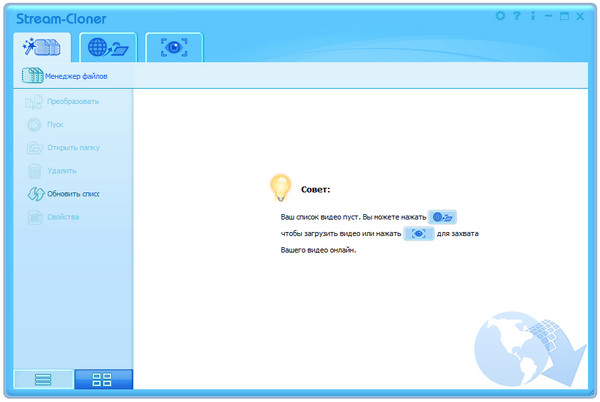
Task: Close the Stream-Cloner window
Action: [x=580, y=16]
